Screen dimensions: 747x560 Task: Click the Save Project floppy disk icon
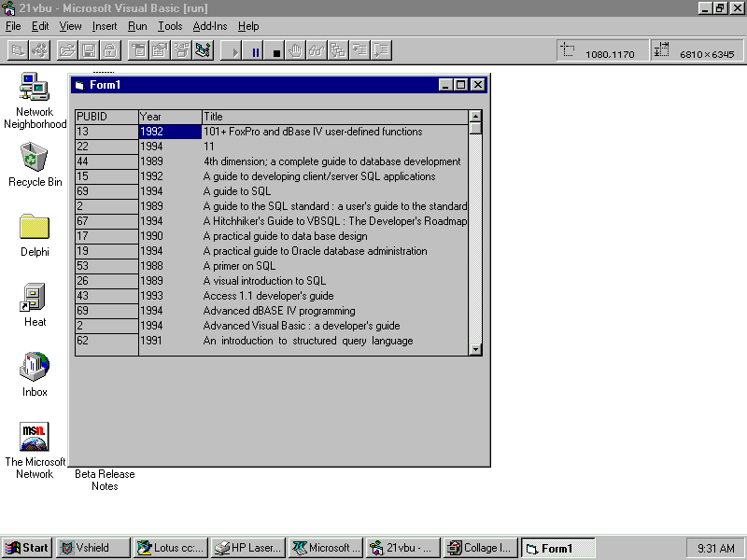click(89, 50)
